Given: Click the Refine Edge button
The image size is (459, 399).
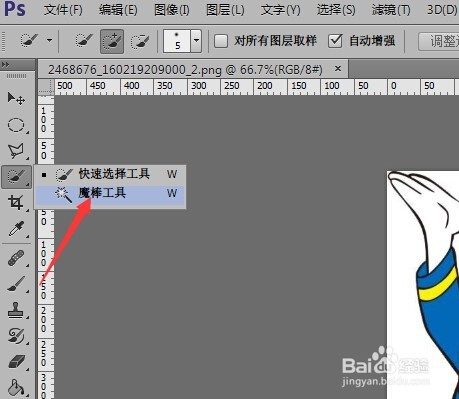Looking at the screenshot, I should (x=439, y=41).
